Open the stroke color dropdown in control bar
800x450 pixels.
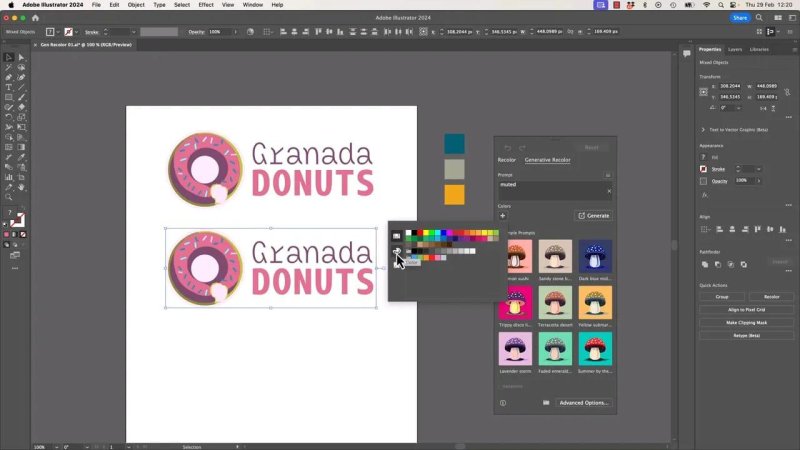pyautogui.click(x=77, y=32)
